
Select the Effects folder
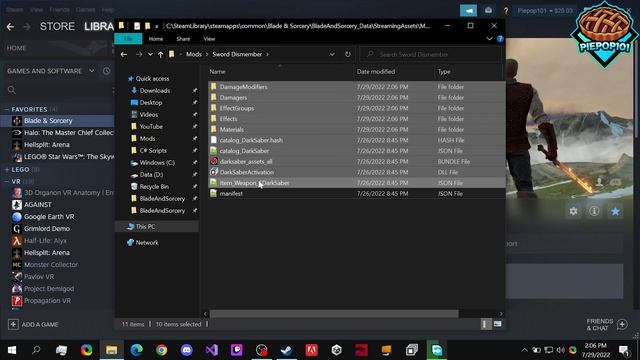(228, 119)
